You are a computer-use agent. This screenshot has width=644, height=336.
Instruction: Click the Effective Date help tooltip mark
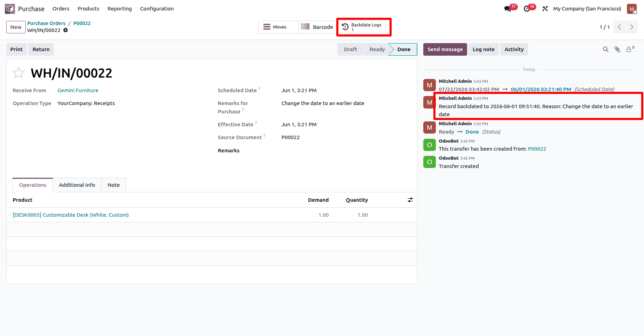256,123
